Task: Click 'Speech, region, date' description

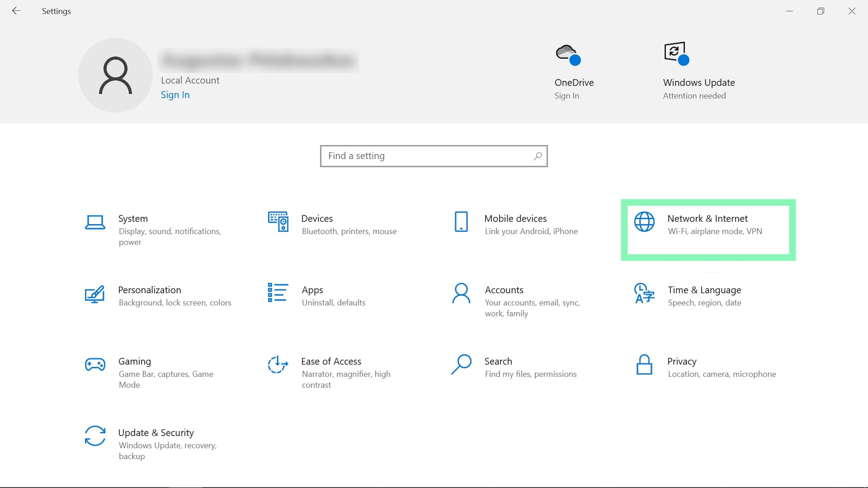Action: [705, 303]
